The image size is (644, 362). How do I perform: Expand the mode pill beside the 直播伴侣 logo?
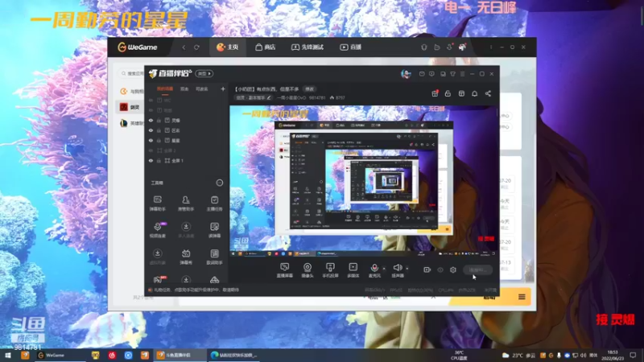[x=204, y=73]
